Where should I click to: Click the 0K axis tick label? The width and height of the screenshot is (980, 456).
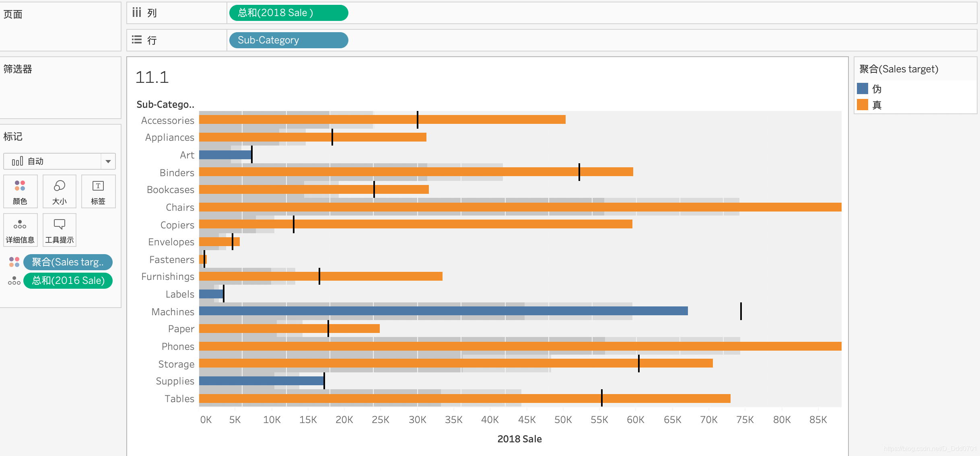[206, 420]
